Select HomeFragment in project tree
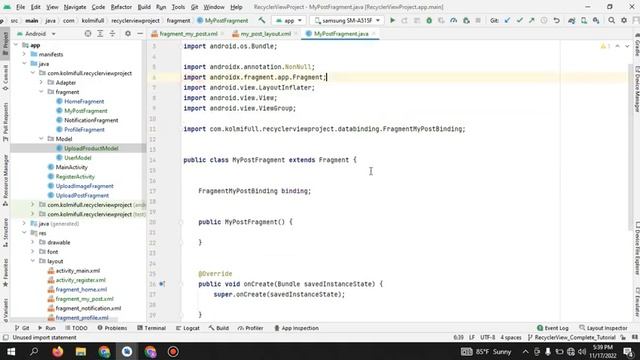Viewport: 640px width, 360px height. point(84,101)
